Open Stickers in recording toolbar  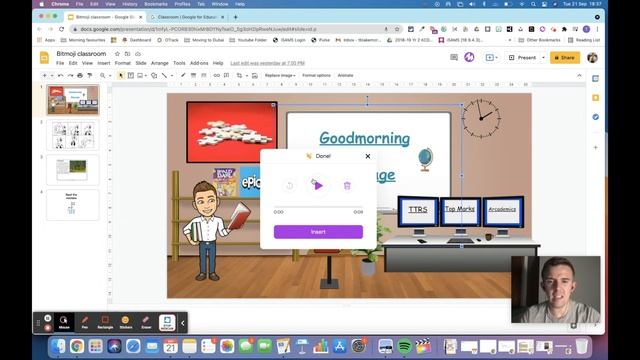click(126, 322)
